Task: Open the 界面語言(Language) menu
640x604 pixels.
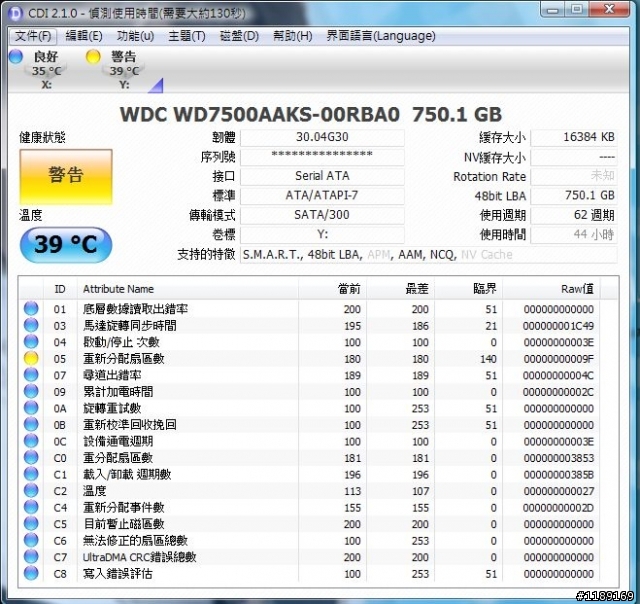Action: (381, 36)
